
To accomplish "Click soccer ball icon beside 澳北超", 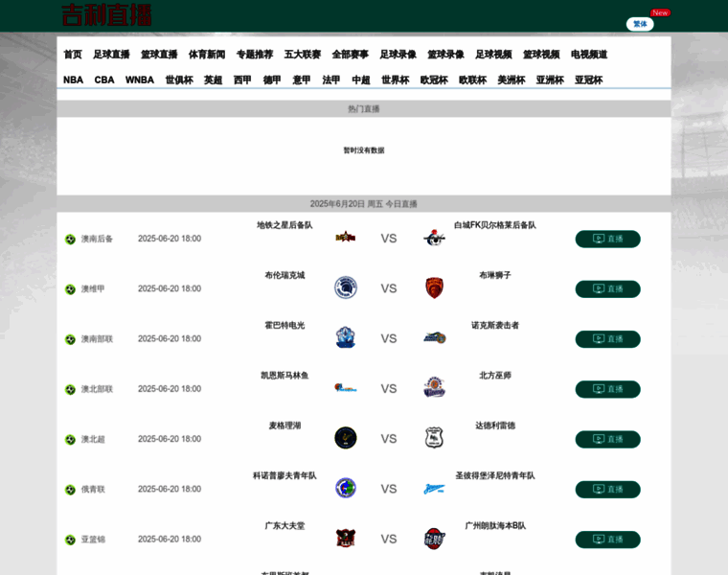I will click(70, 440).
